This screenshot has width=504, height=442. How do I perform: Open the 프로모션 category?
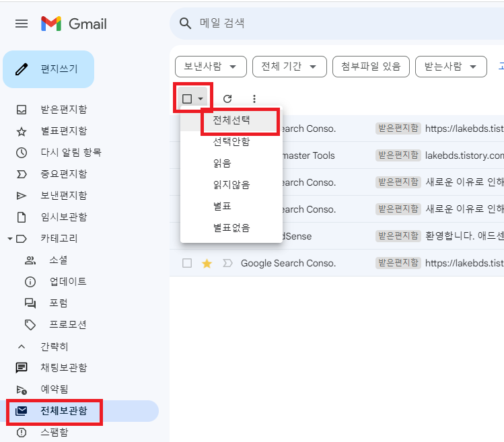coord(68,325)
